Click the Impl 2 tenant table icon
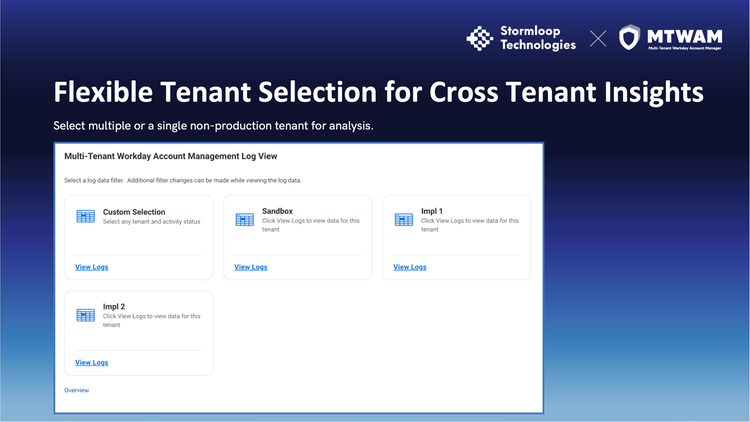This screenshot has width=750, height=422. point(86,315)
